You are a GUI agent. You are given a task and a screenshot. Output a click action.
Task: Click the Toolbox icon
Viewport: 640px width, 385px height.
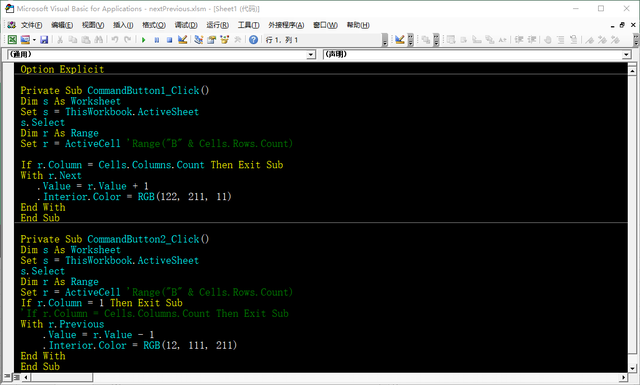click(238, 40)
